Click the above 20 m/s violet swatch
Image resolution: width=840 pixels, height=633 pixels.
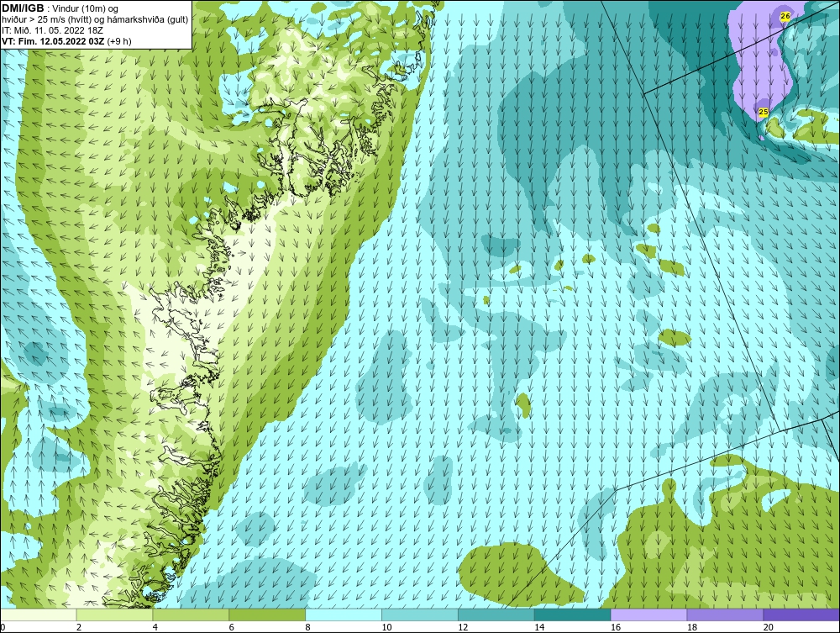click(x=801, y=615)
